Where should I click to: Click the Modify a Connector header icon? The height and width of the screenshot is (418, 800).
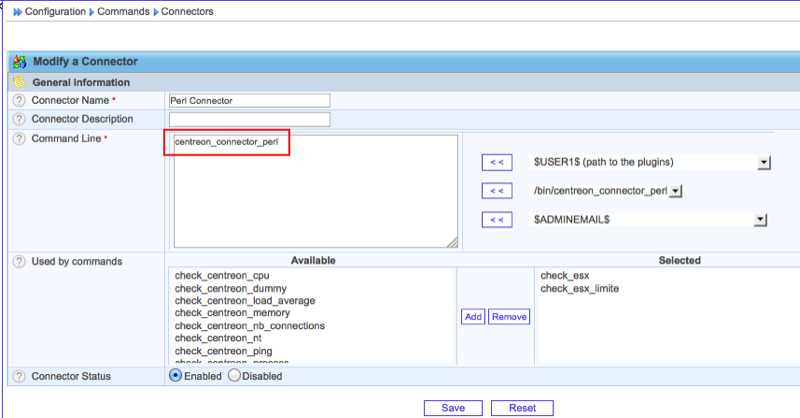click(x=19, y=62)
